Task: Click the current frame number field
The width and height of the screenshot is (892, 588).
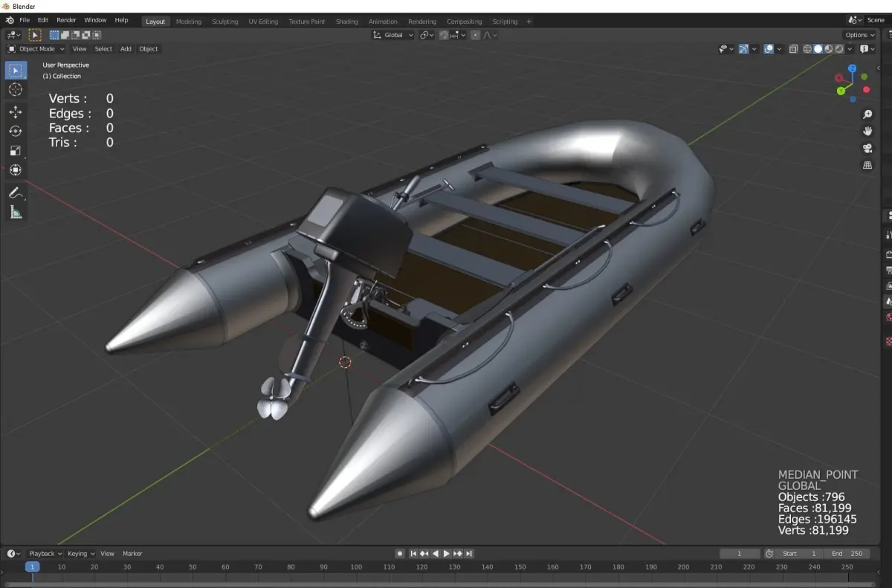Action: point(740,554)
